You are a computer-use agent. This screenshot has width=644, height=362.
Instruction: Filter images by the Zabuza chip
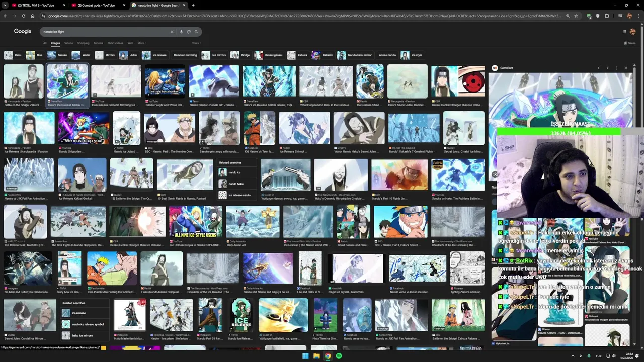pyautogui.click(x=297, y=55)
